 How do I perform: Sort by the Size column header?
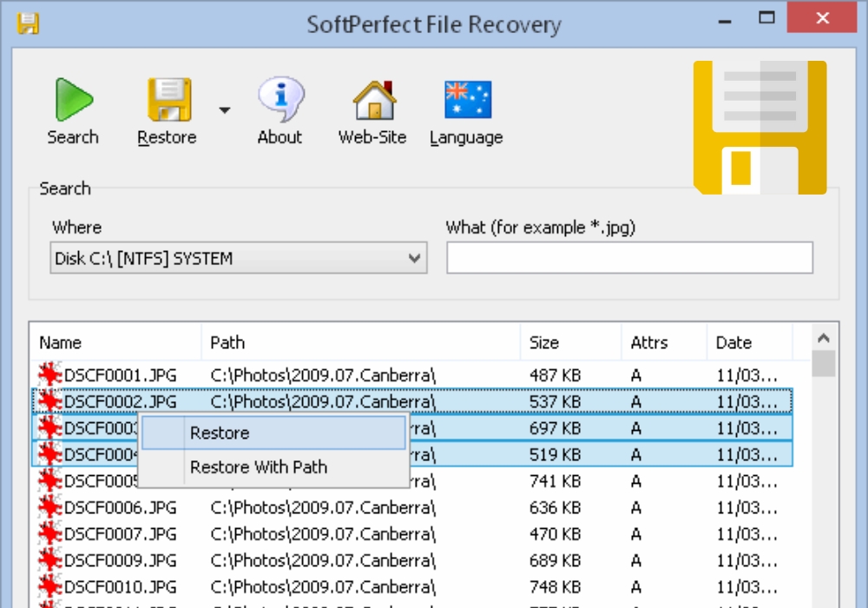coord(571,343)
